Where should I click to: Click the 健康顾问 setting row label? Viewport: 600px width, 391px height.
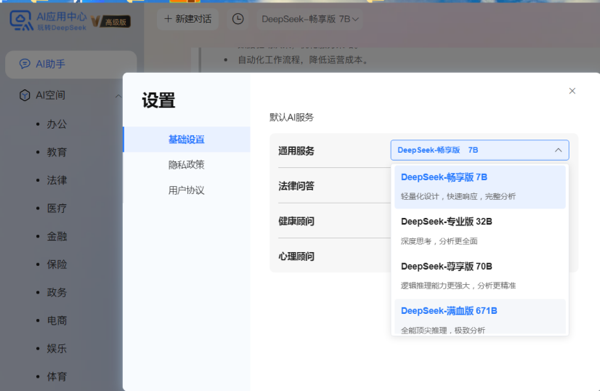click(296, 221)
